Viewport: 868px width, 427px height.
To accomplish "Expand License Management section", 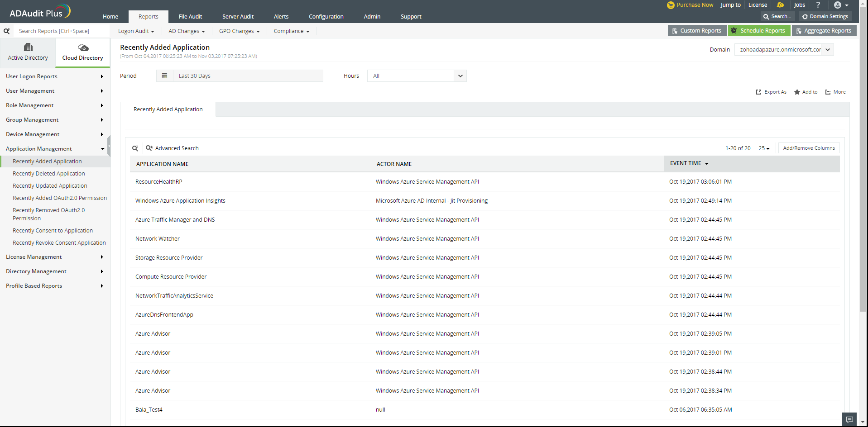I will point(55,257).
